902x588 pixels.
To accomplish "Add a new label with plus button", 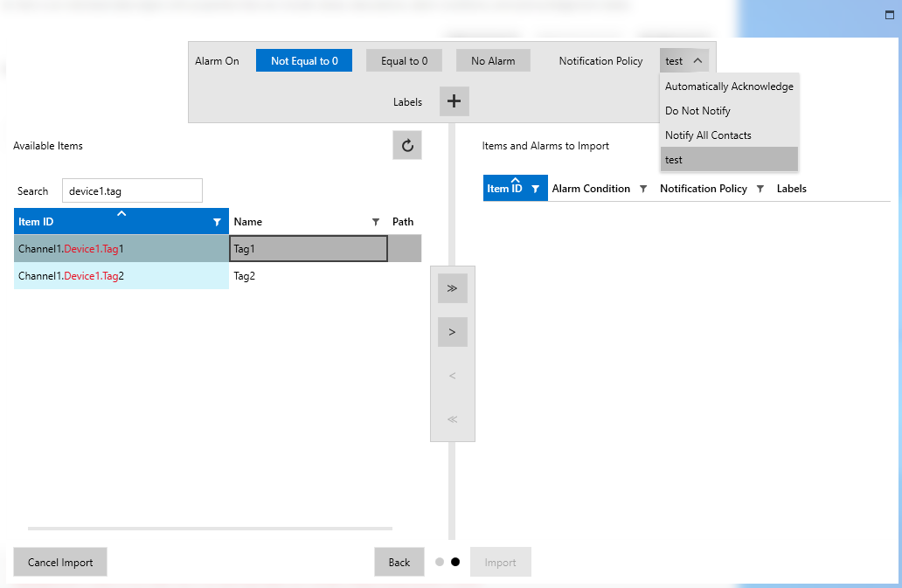I will pyautogui.click(x=454, y=101).
